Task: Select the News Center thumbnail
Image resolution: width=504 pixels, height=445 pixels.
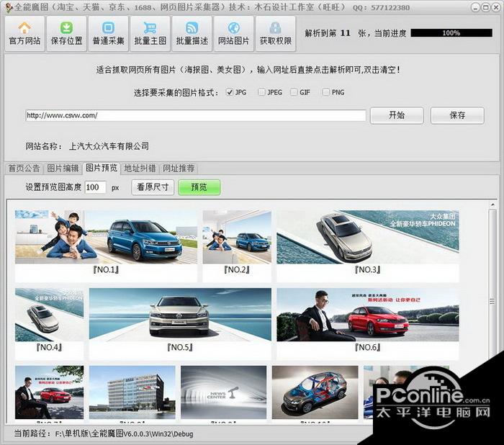Action: [x=223, y=392]
